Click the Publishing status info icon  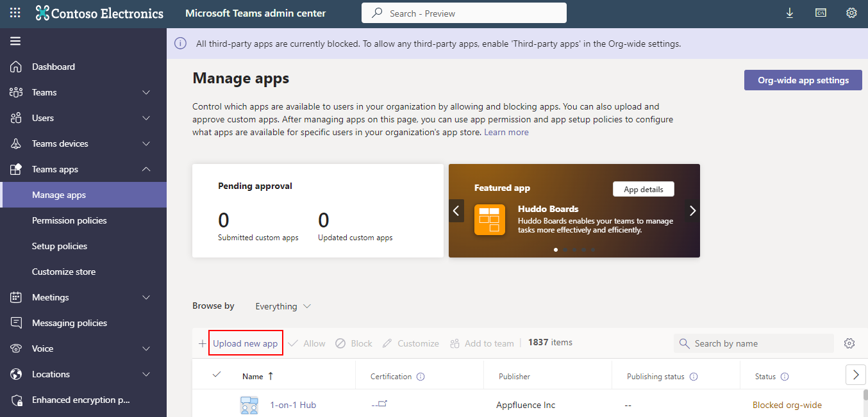tap(693, 377)
